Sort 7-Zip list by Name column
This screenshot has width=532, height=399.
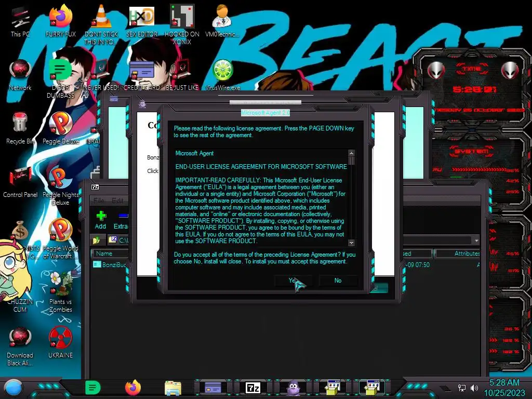click(x=110, y=254)
